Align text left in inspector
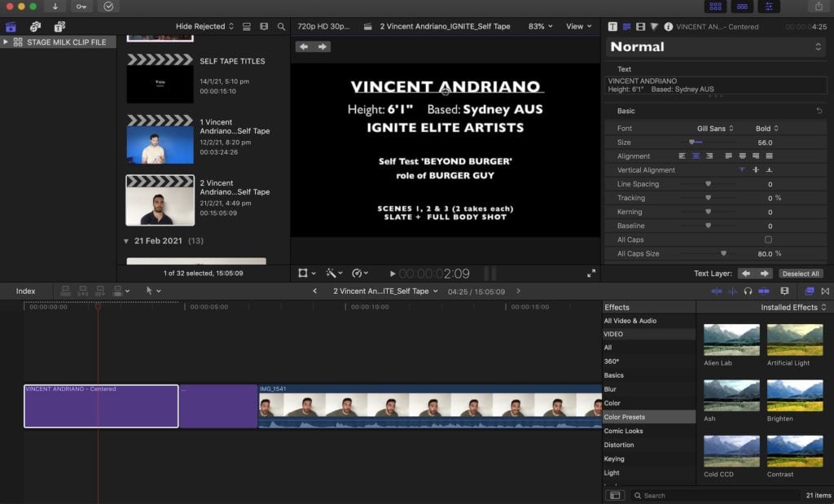Screen dimensions: 834x504 pos(682,156)
